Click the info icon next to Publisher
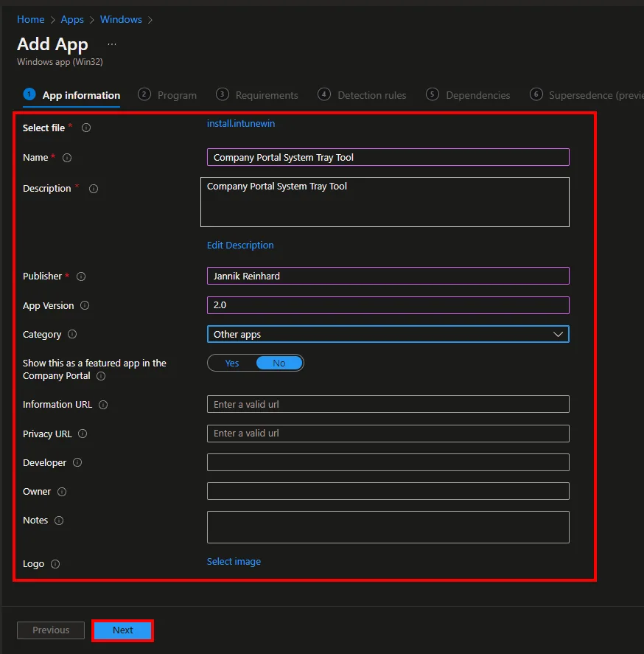 (81, 276)
